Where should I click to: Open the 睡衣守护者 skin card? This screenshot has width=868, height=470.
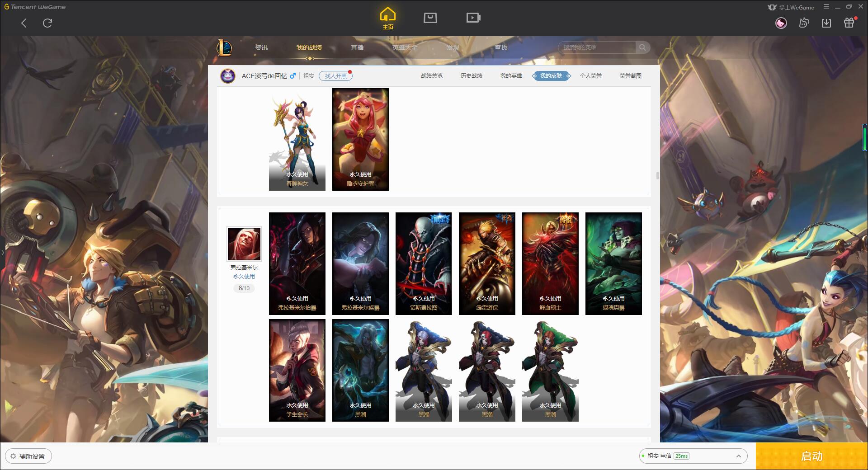click(360, 139)
